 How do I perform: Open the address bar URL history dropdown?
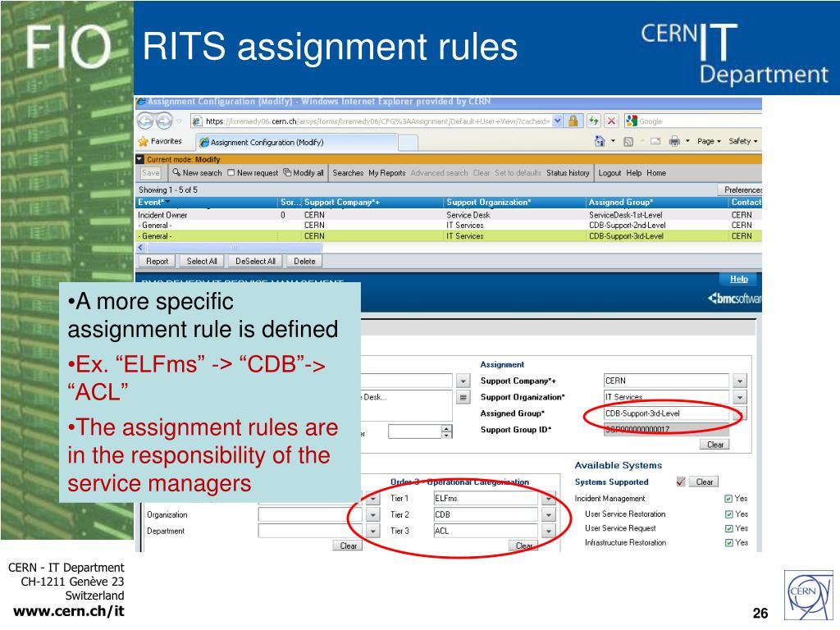click(x=557, y=121)
